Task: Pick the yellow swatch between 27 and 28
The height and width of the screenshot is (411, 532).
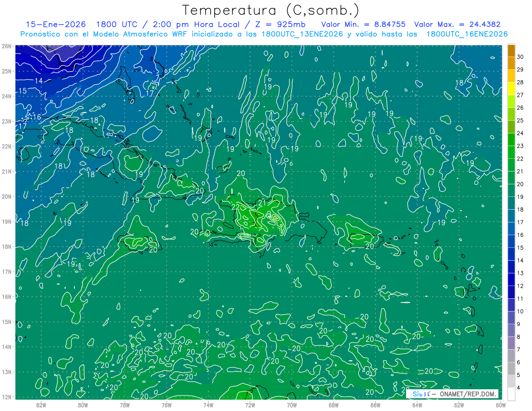Action: click(x=512, y=89)
